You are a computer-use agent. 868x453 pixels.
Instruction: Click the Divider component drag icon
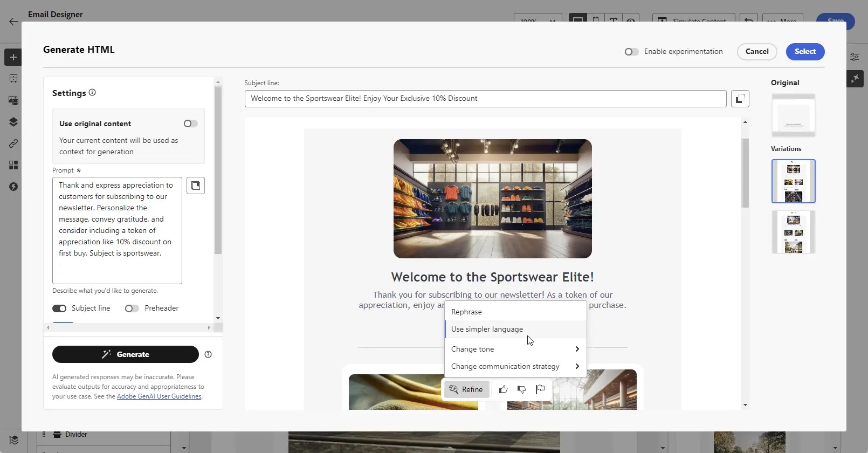(44, 435)
